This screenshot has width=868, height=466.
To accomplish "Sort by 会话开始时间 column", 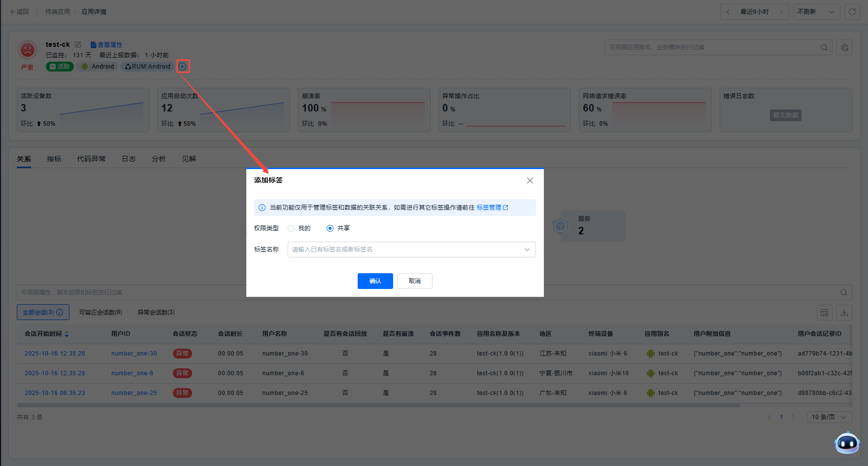I will pyautogui.click(x=67, y=334).
